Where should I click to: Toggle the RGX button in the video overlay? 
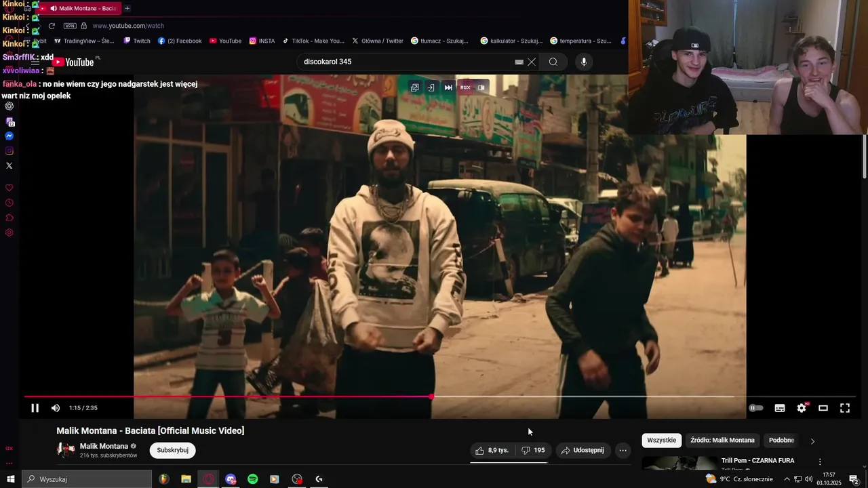[465, 87]
